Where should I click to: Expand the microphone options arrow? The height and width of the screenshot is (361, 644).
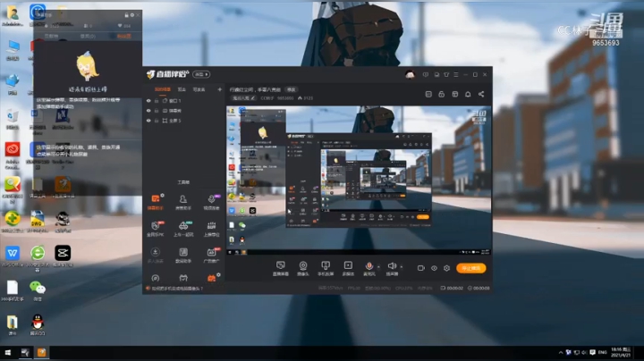pyautogui.click(x=378, y=267)
